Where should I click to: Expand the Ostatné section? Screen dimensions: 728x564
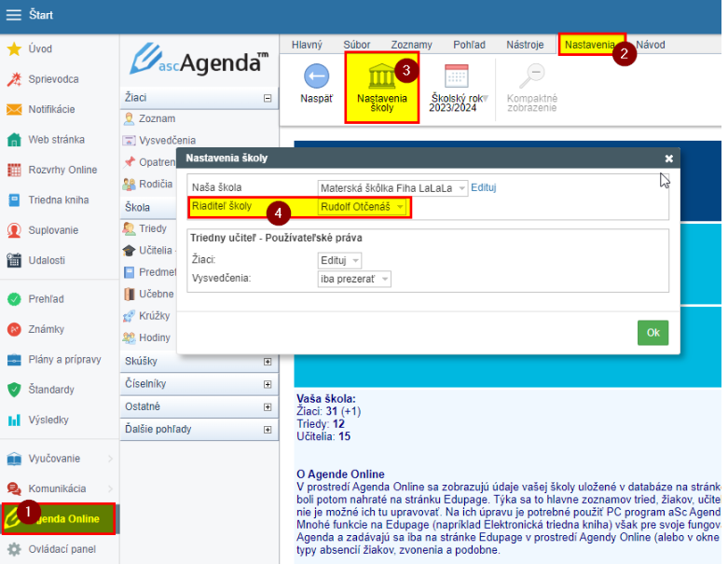[268, 406]
